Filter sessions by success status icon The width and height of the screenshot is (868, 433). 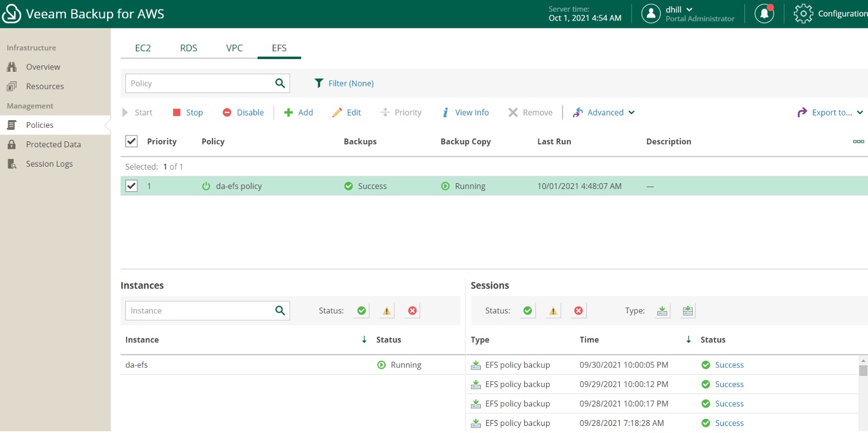528,310
